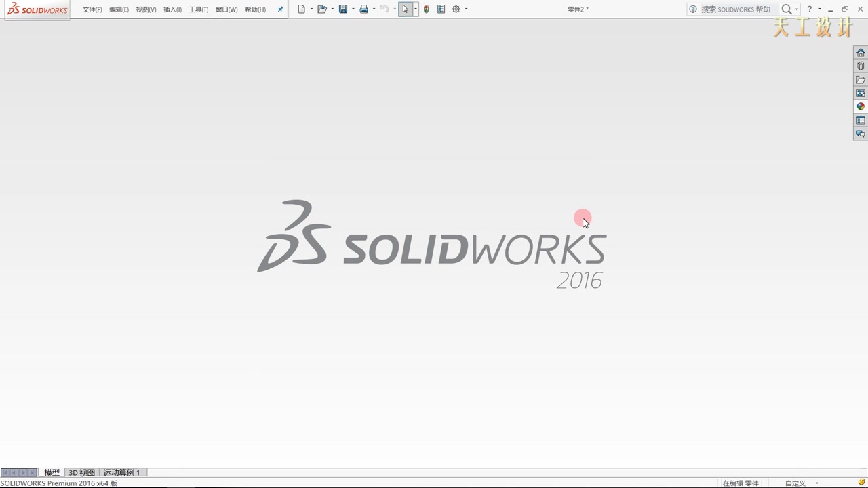868x488 pixels.
Task: Print the document with the printer icon
Action: click(364, 9)
